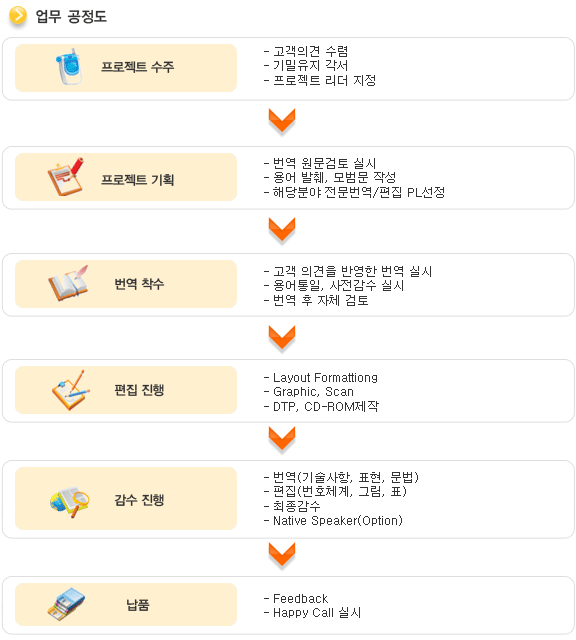This screenshot has height=640, width=576.
Task: Click the clipboard with red pen icon
Action: pos(65,176)
